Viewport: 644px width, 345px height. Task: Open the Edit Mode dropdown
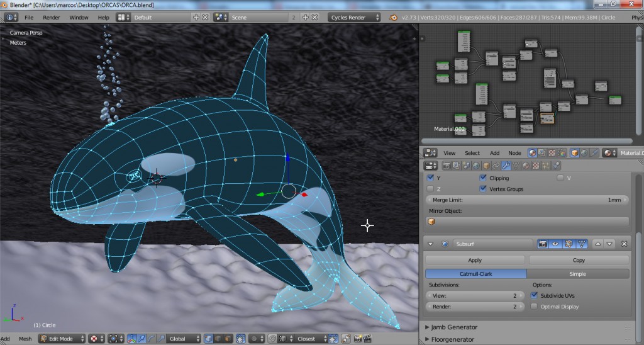(x=61, y=339)
